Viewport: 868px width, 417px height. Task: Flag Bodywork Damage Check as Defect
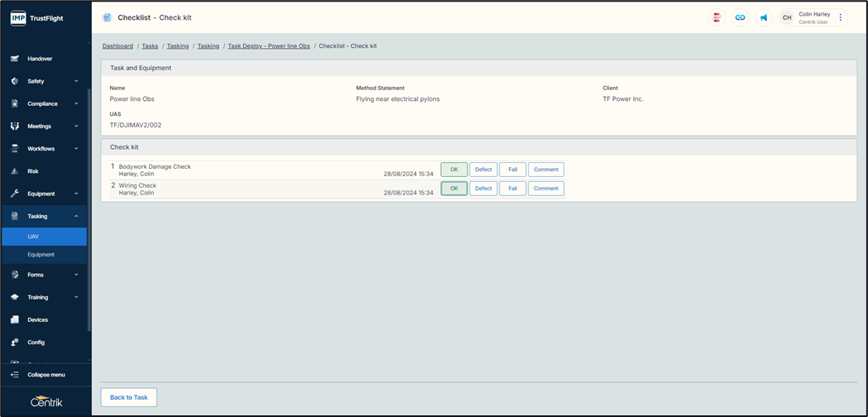483,170
